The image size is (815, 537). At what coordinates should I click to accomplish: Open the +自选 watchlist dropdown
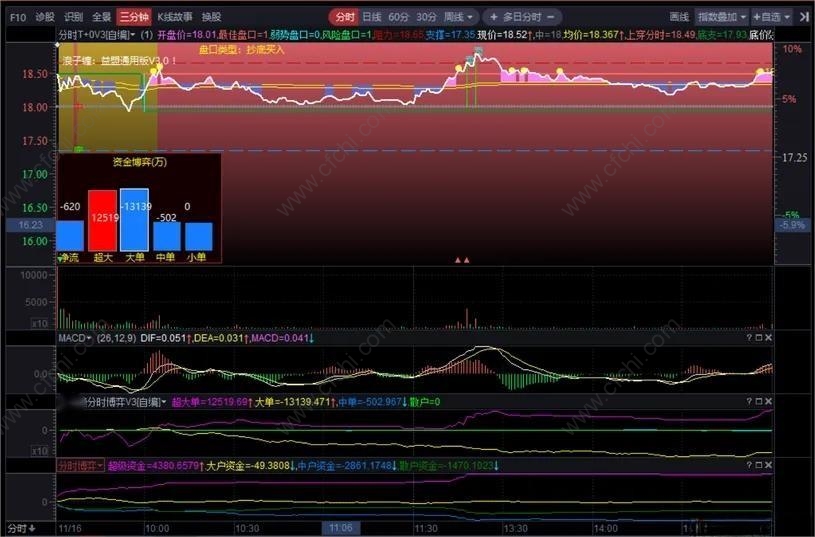coord(771,17)
